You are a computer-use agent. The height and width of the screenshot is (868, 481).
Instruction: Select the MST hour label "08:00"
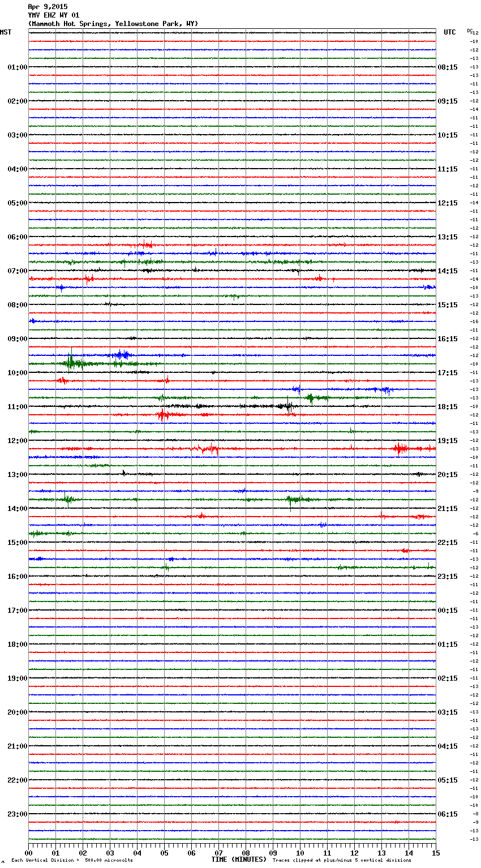[x=18, y=305]
